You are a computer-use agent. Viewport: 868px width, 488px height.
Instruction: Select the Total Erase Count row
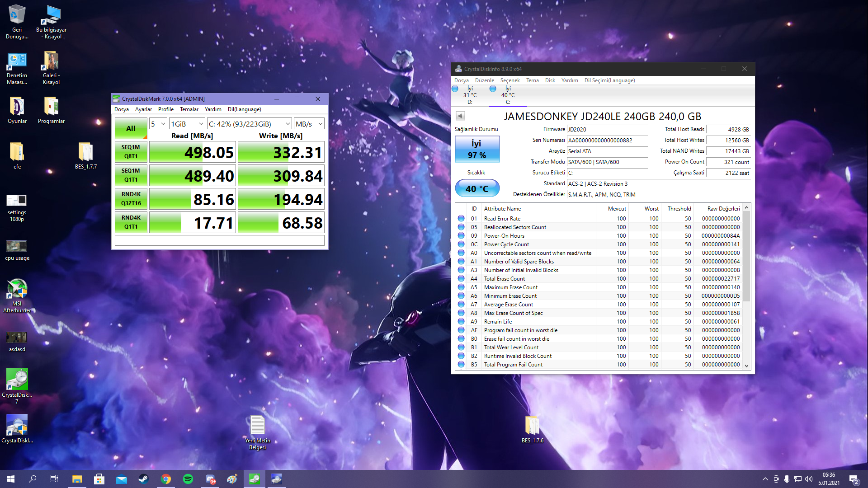click(x=599, y=279)
